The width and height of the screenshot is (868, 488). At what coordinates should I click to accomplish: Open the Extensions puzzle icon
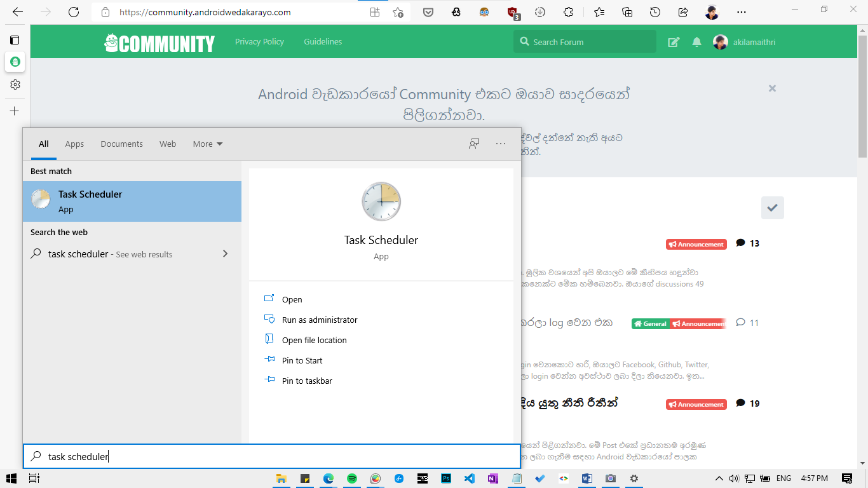569,12
